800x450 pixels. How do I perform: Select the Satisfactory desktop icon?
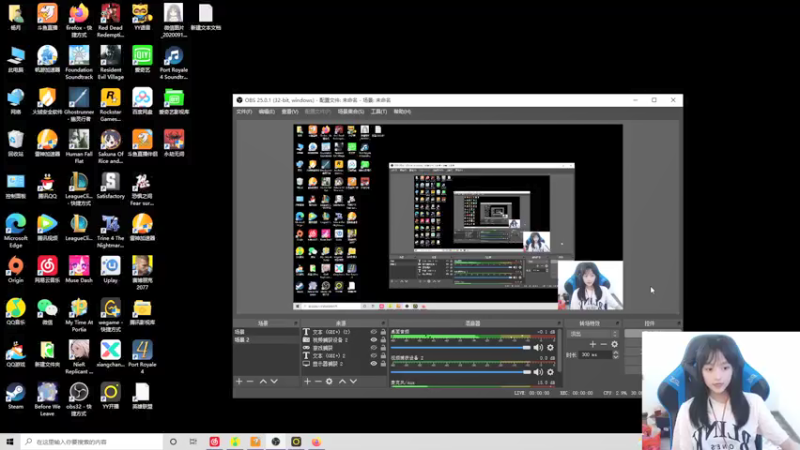110,186
